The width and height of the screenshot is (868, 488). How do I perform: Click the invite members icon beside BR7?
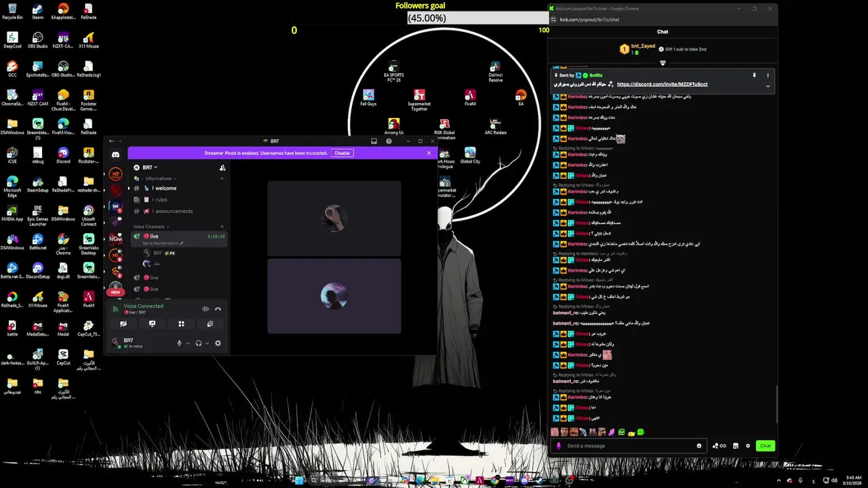222,167
